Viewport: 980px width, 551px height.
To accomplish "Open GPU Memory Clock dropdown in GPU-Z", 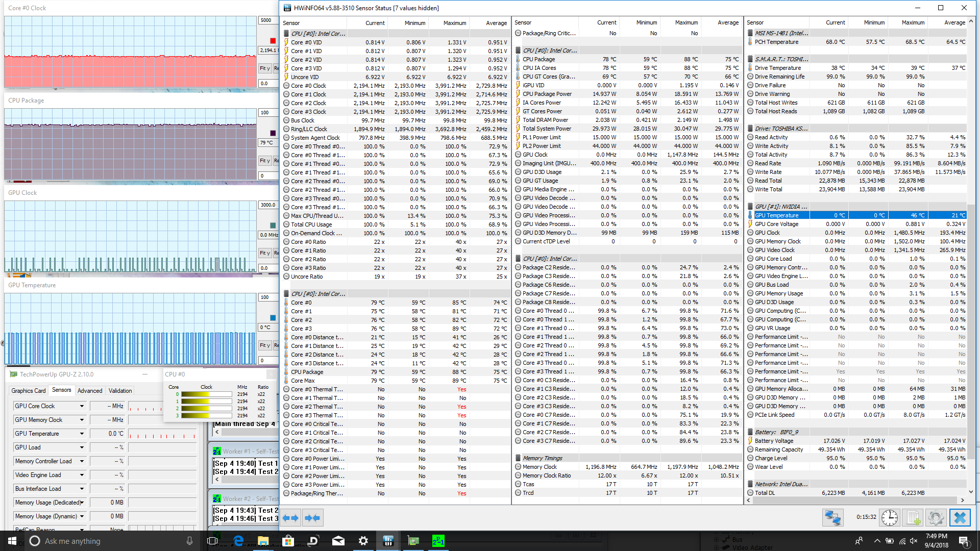I will click(x=82, y=420).
